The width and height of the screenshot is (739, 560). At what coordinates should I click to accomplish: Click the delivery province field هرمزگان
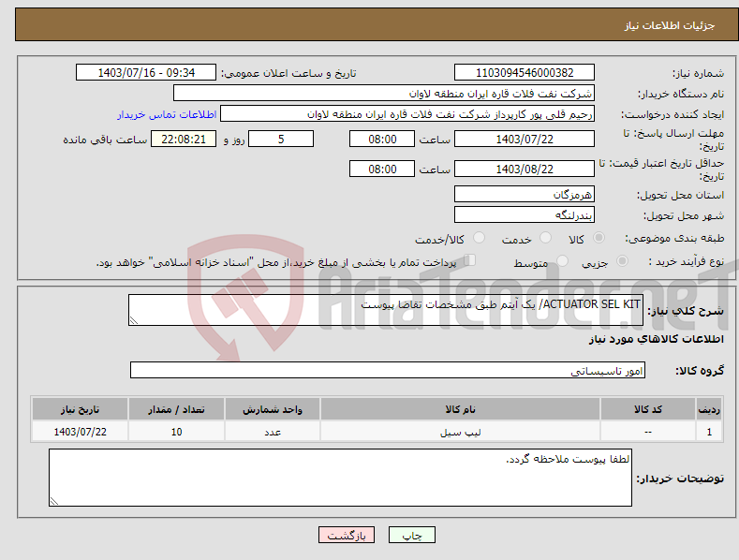click(x=525, y=194)
